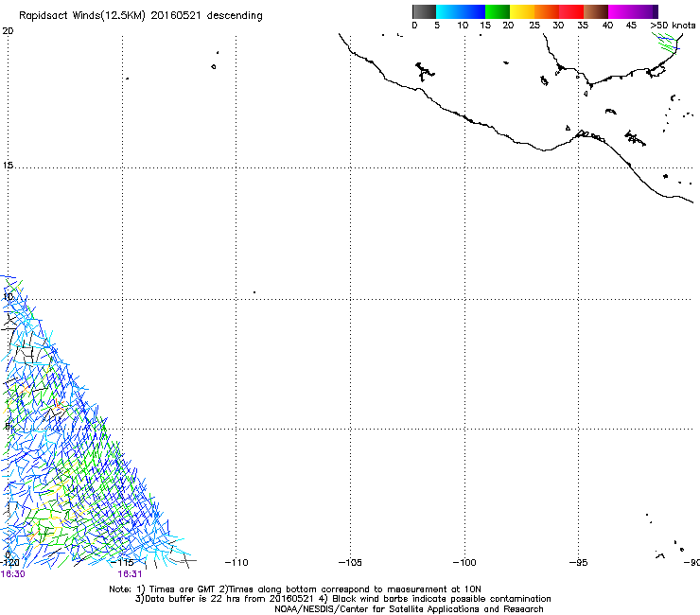Click the '>50 knots' legend label
Image resolution: width=700 pixels, height=615 pixels.
pyautogui.click(x=673, y=25)
